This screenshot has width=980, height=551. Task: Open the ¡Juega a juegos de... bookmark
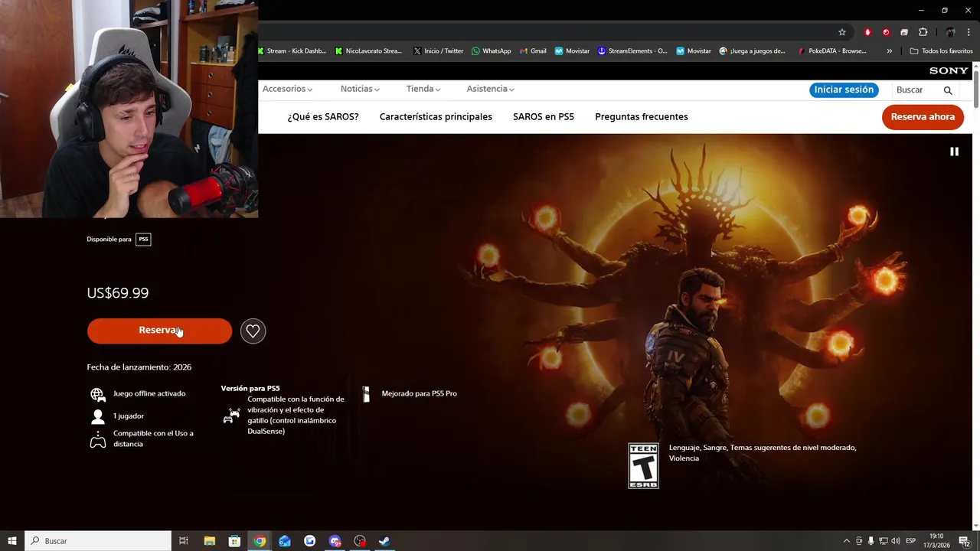752,51
